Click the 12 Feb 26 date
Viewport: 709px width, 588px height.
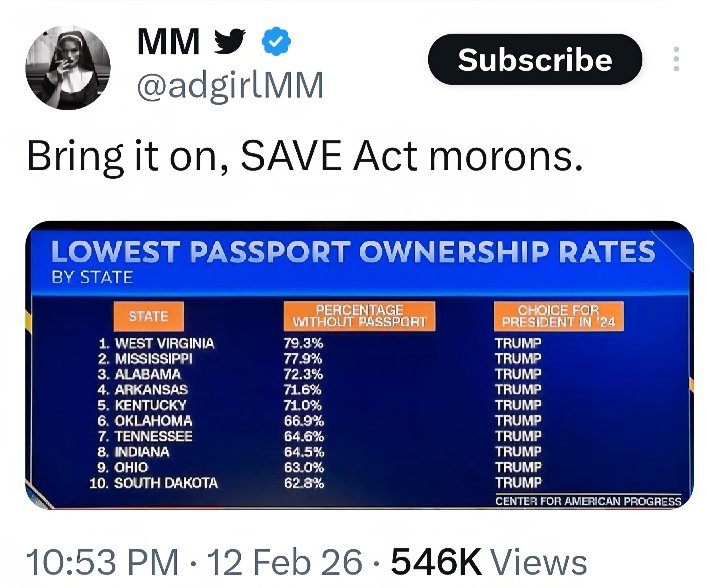click(284, 562)
